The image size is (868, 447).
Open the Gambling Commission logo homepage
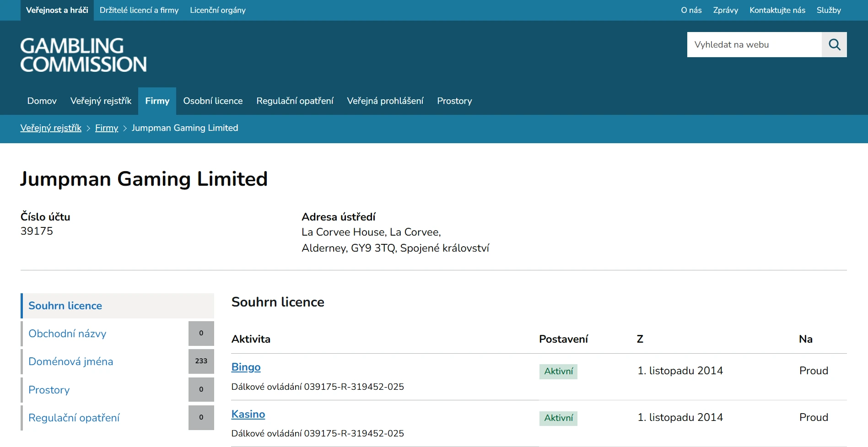[83, 55]
